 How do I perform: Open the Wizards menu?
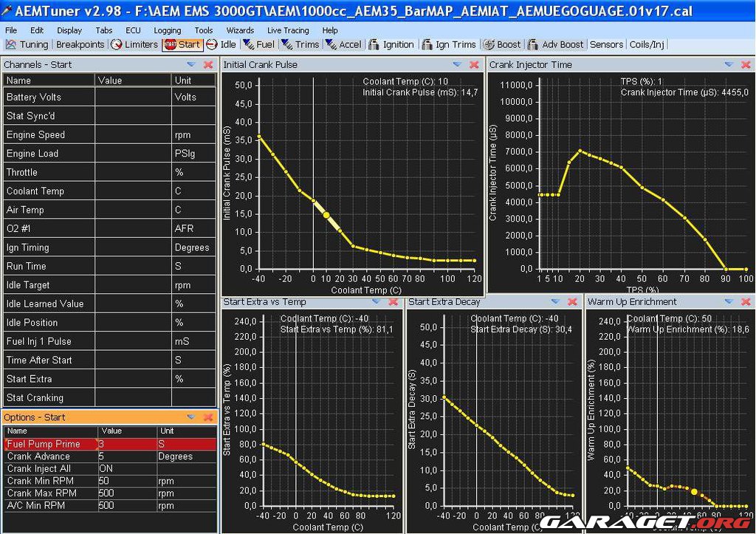tap(240, 30)
